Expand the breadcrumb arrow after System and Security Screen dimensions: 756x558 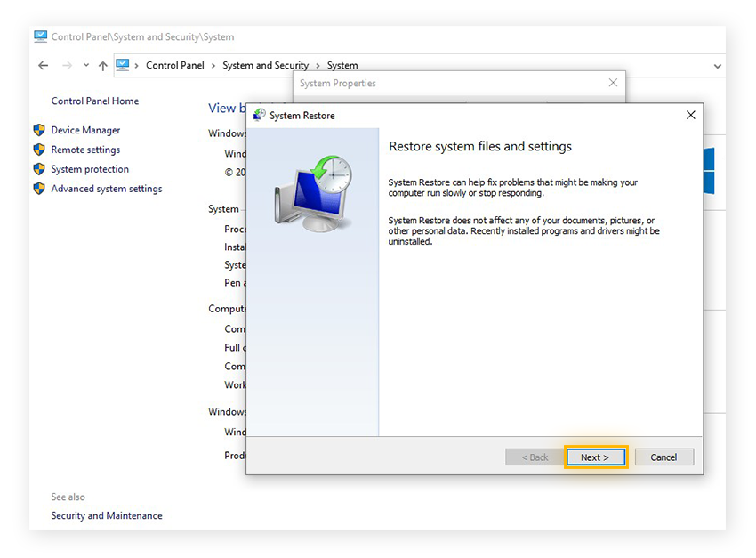[x=318, y=65]
